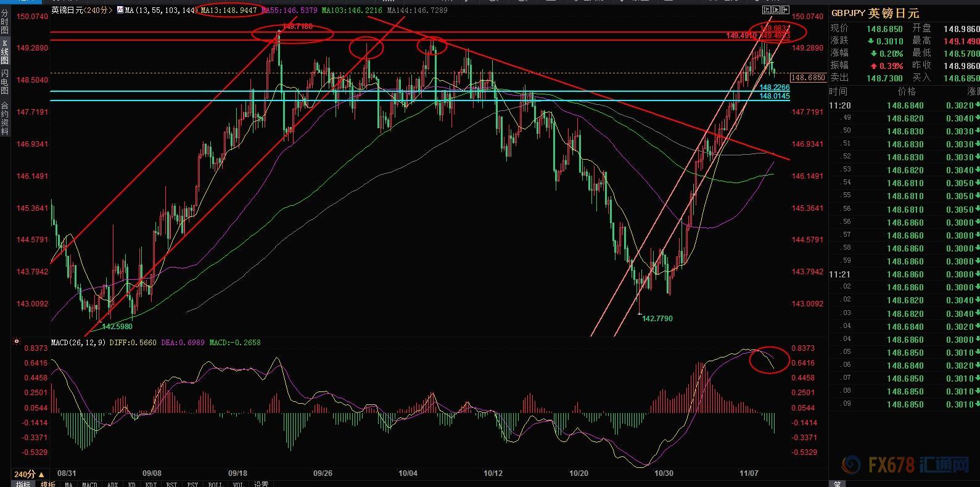Switch indicator to BOLL
Image resolution: width=980 pixels, height=487 pixels.
[x=215, y=484]
